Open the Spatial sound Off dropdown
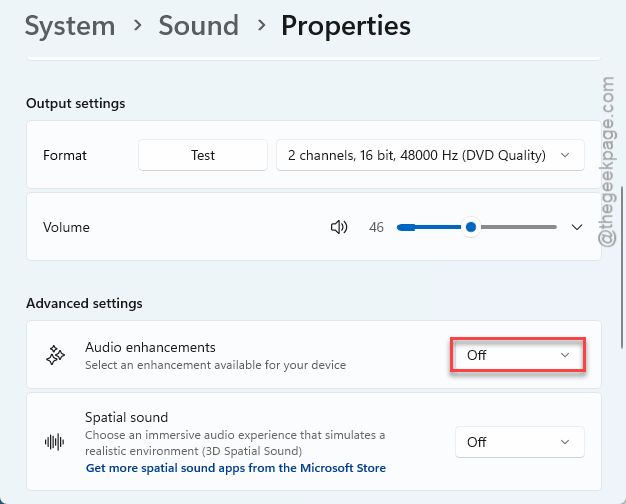626x504 pixels. tap(520, 442)
